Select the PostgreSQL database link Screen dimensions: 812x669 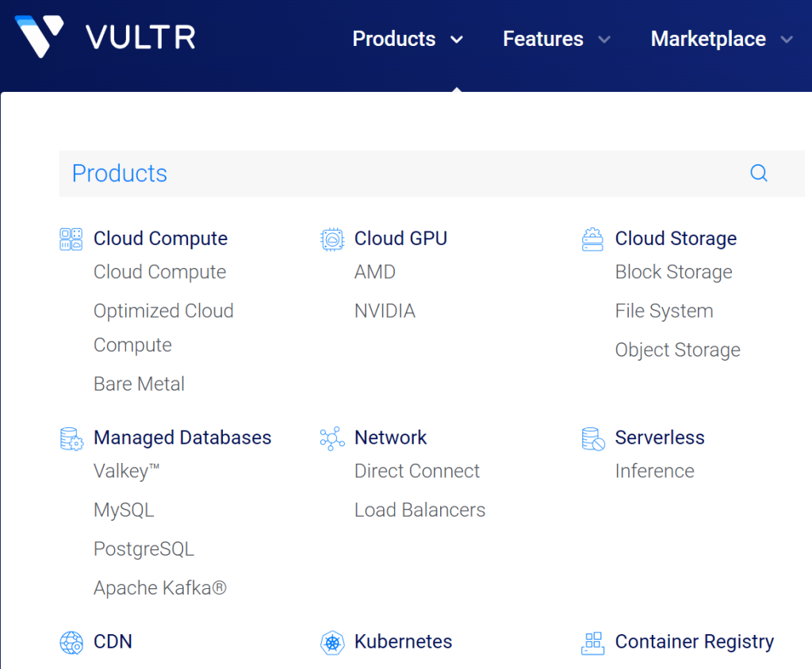click(144, 549)
